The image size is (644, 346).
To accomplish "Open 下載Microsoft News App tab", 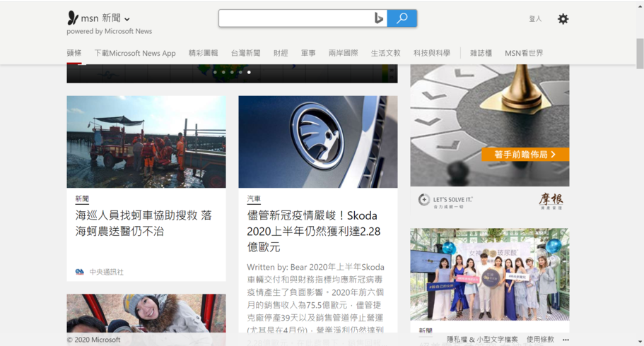I will 135,53.
